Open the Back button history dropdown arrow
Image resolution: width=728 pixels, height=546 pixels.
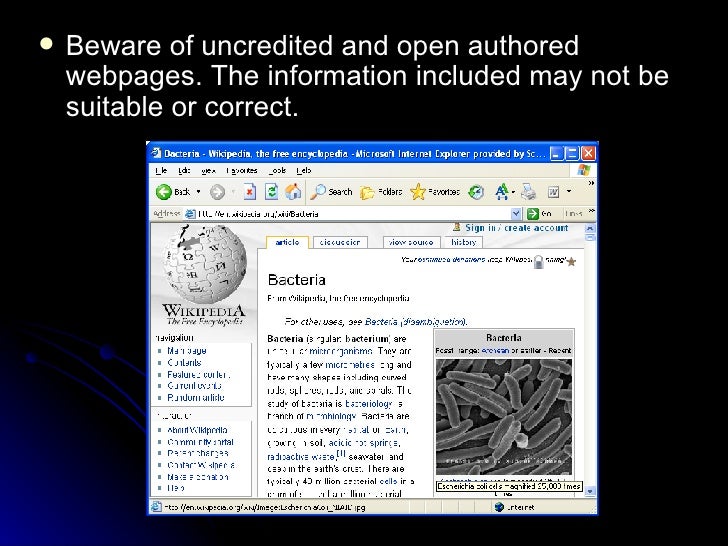pyautogui.click(x=198, y=192)
